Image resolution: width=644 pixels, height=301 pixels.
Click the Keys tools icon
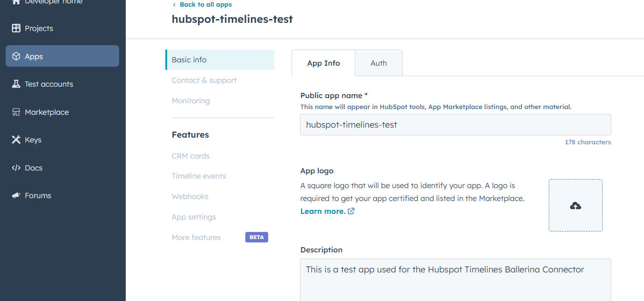point(16,140)
